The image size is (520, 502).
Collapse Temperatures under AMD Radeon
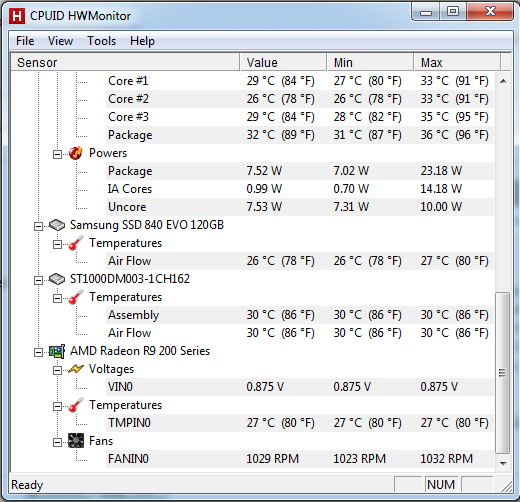coord(57,406)
